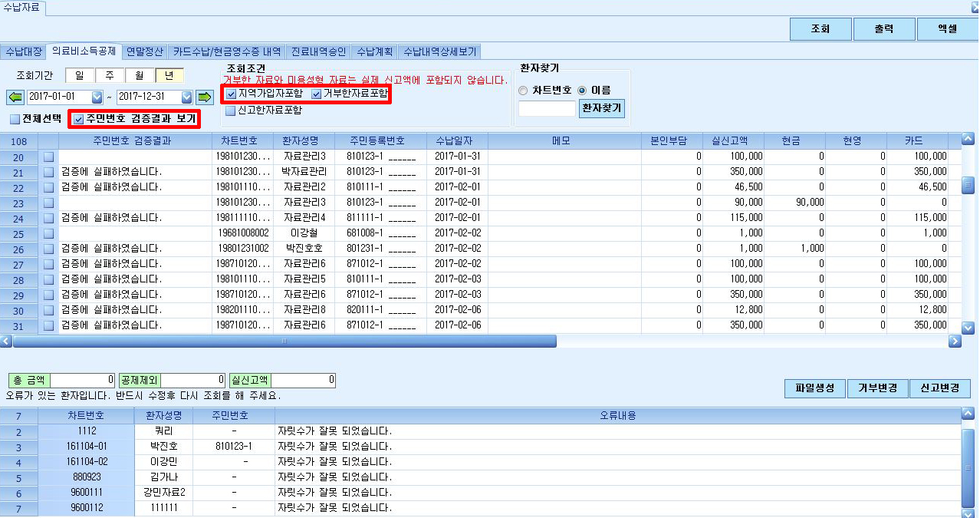Check the checkbox in row 20
980x518 pixels.
48,157
